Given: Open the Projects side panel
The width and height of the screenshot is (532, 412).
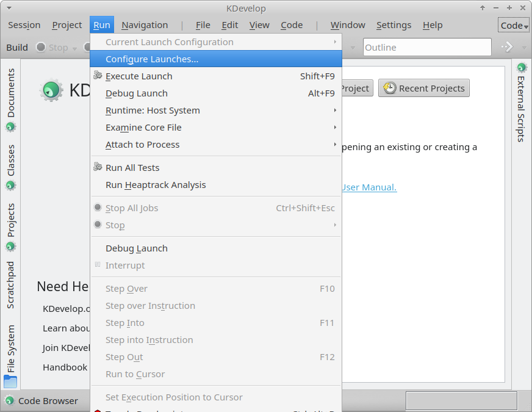Looking at the screenshot, I should click(11, 226).
